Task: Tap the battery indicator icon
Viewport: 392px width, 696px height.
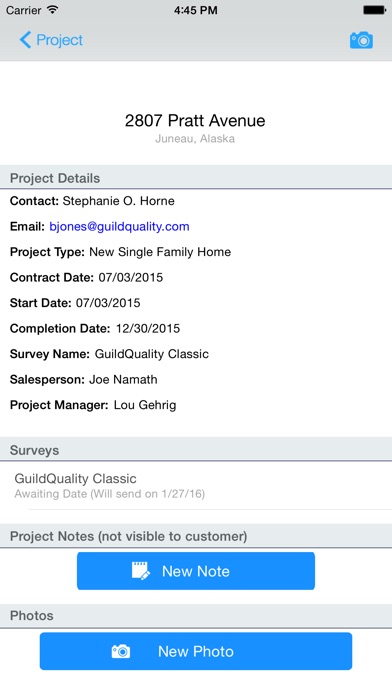Action: 374,10
